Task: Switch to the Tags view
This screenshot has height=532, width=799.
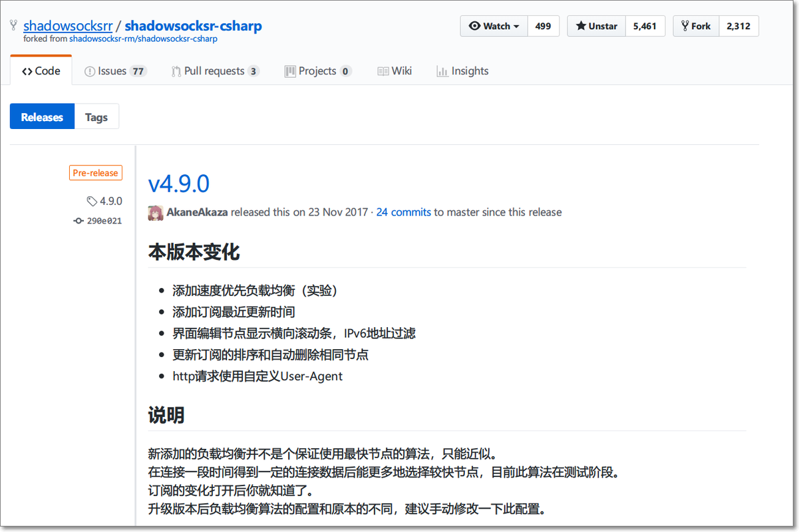Action: coord(96,117)
